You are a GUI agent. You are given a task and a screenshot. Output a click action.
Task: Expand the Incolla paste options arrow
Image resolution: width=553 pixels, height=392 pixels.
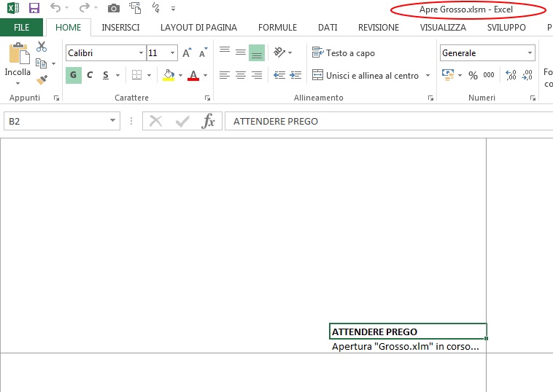18,84
